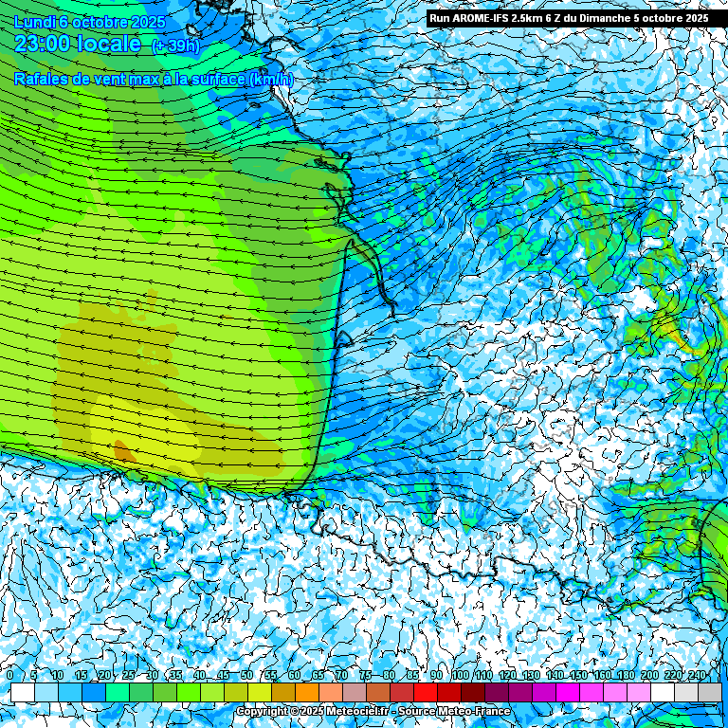The image size is (728, 728).
Task: Pick the bright green 35 km/h legend swatch
Action: click(188, 693)
